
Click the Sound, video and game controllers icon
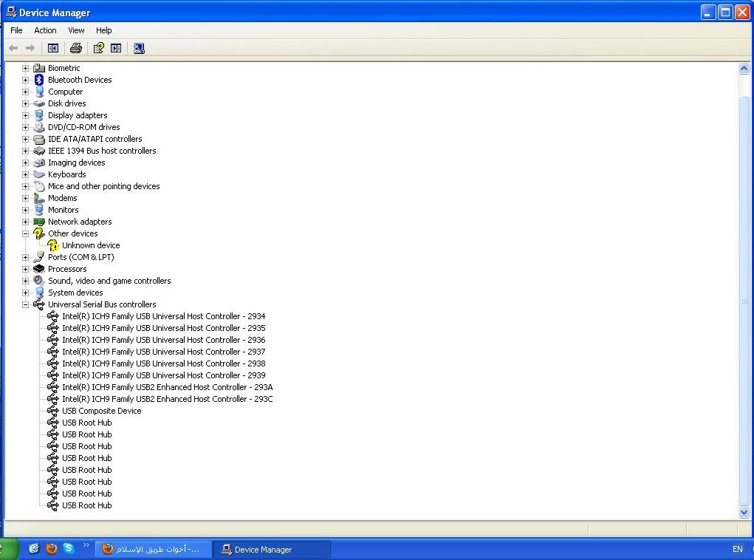[39, 281]
